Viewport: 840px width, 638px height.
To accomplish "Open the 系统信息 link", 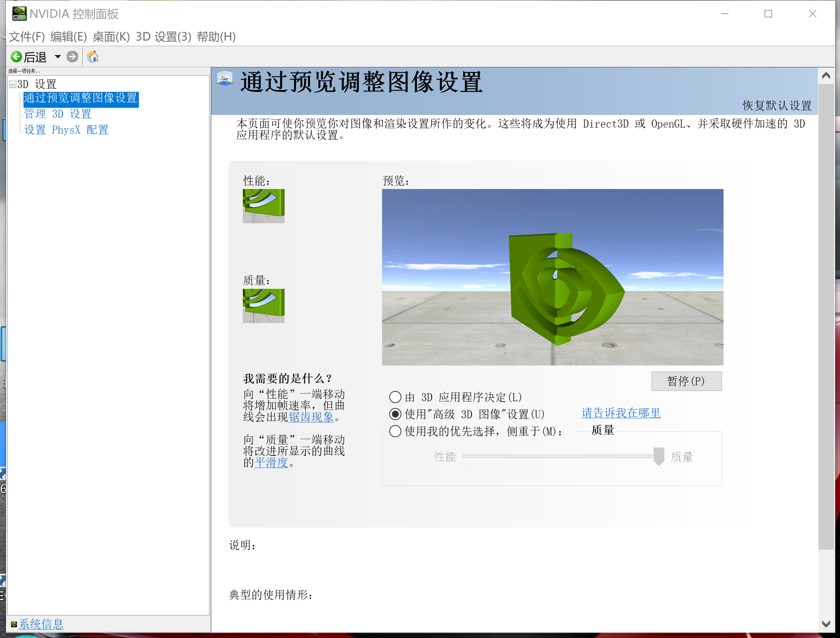I will click(x=41, y=624).
